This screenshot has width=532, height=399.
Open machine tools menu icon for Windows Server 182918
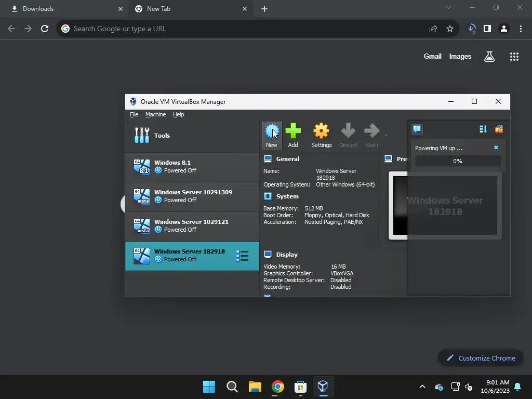pyautogui.click(x=242, y=256)
